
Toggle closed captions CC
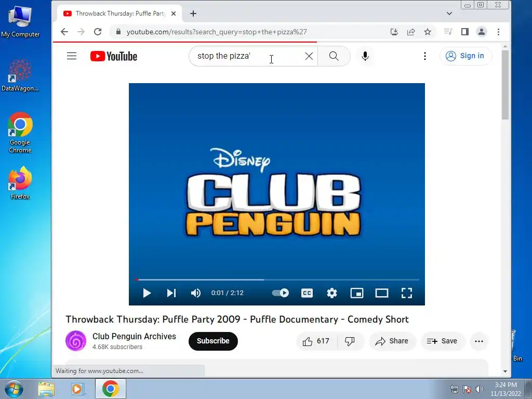(x=307, y=293)
